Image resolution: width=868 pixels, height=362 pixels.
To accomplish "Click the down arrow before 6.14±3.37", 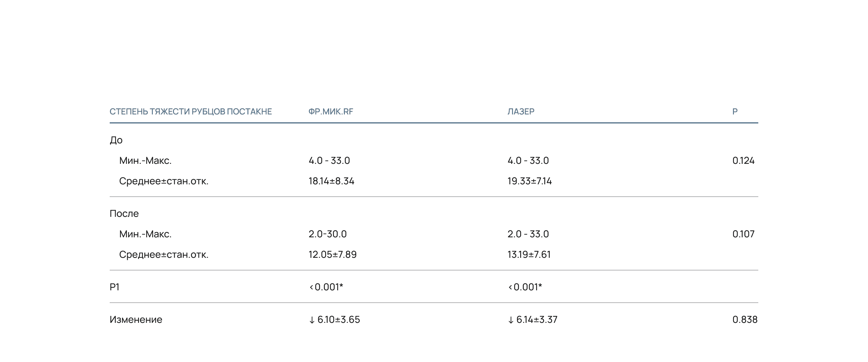I will point(511,320).
